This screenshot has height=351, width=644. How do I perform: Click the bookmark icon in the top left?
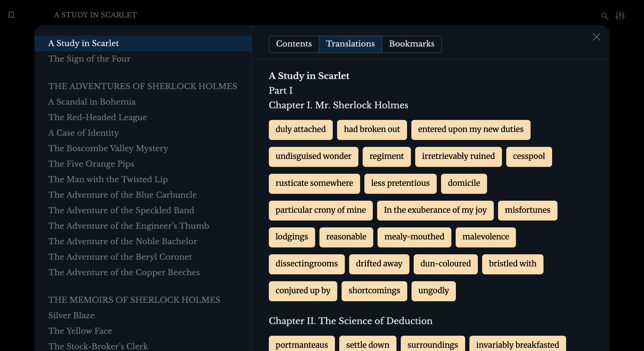11,15
